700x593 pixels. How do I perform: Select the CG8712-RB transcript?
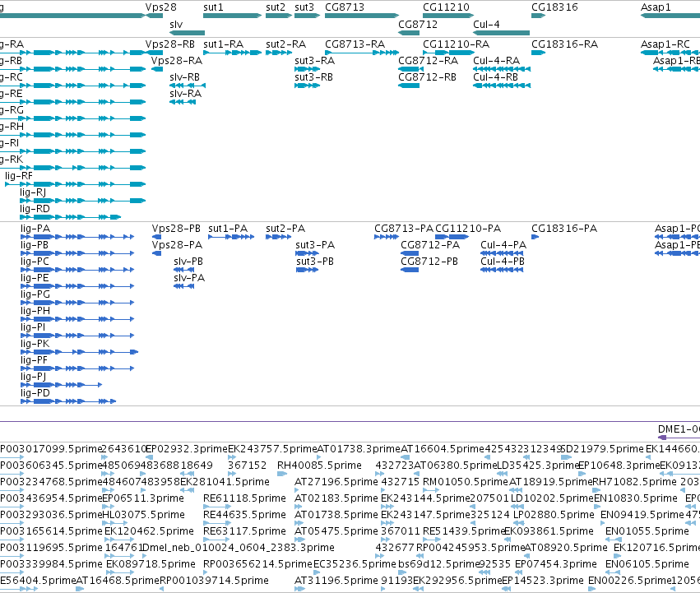point(409,86)
